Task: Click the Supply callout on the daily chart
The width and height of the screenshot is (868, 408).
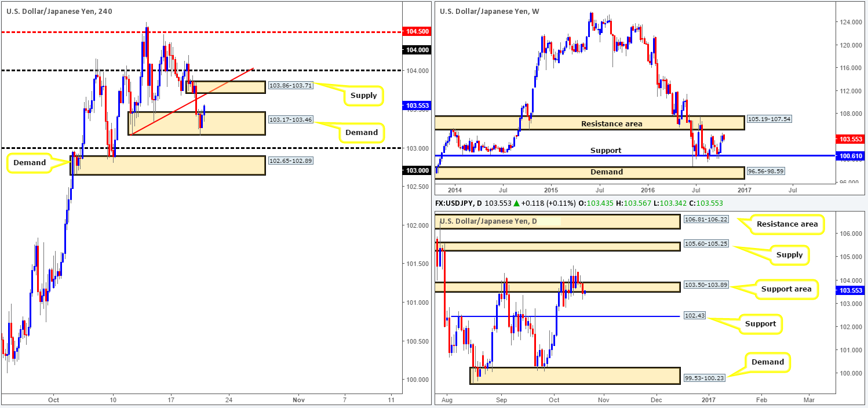Action: 790,255
